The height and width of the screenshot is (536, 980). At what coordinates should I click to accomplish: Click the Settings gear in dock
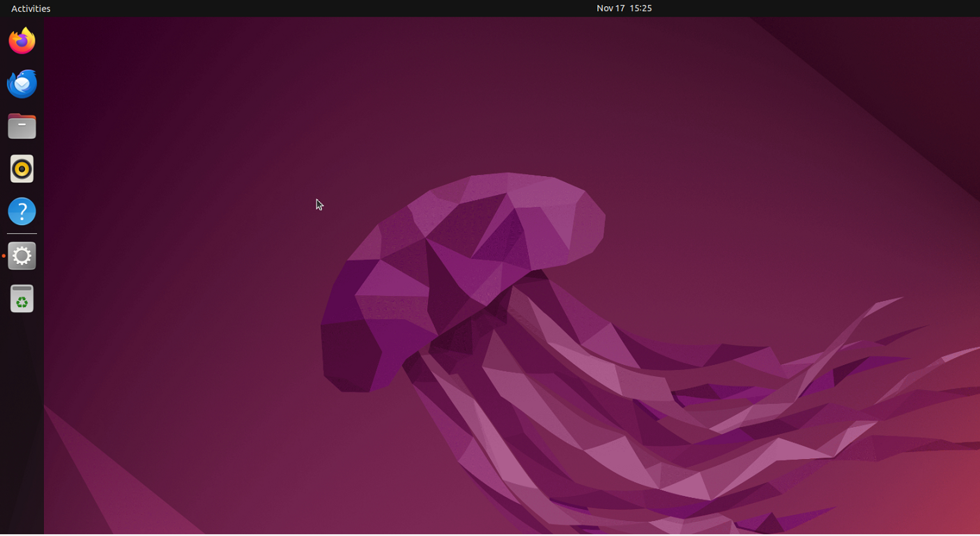point(22,256)
